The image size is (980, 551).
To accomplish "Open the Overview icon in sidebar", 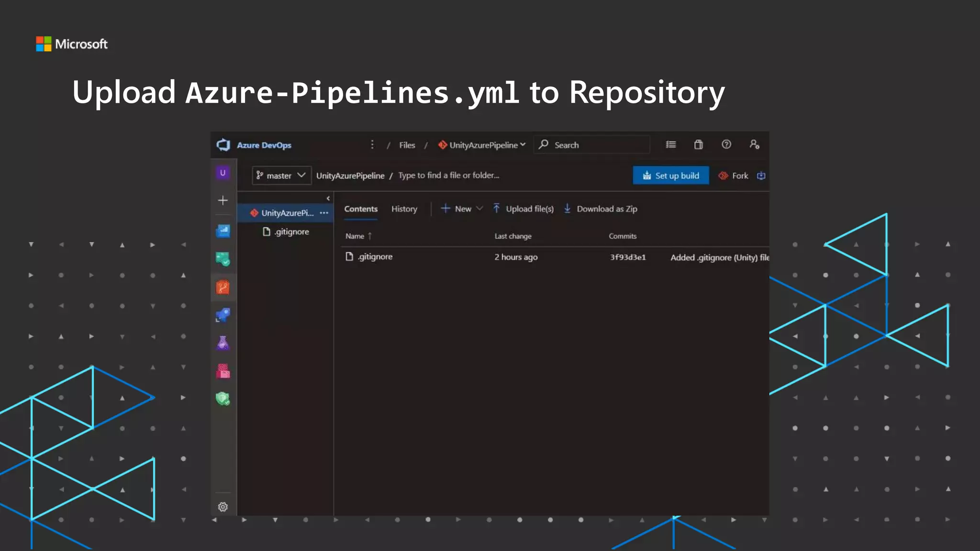I will click(x=223, y=231).
